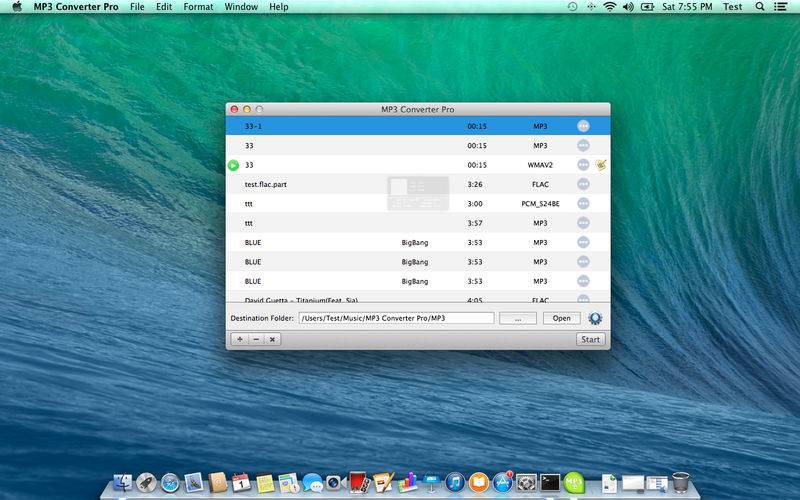Click the PCM_S24BE format cell
Screen dimensions: 800x500
540,204
